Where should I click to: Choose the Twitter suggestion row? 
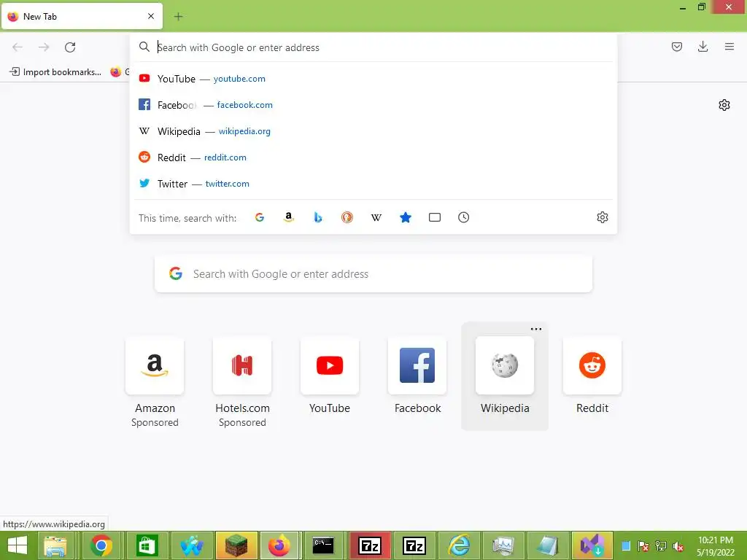pos(373,183)
